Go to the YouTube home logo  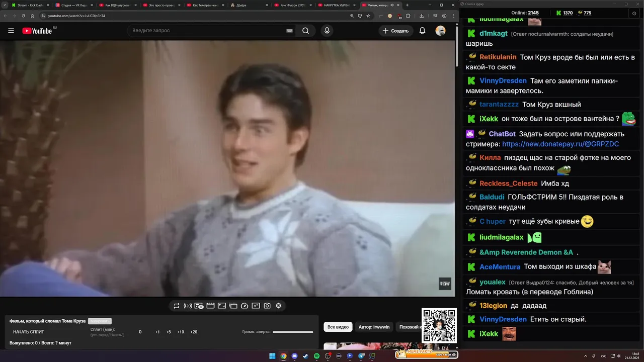coord(37,31)
